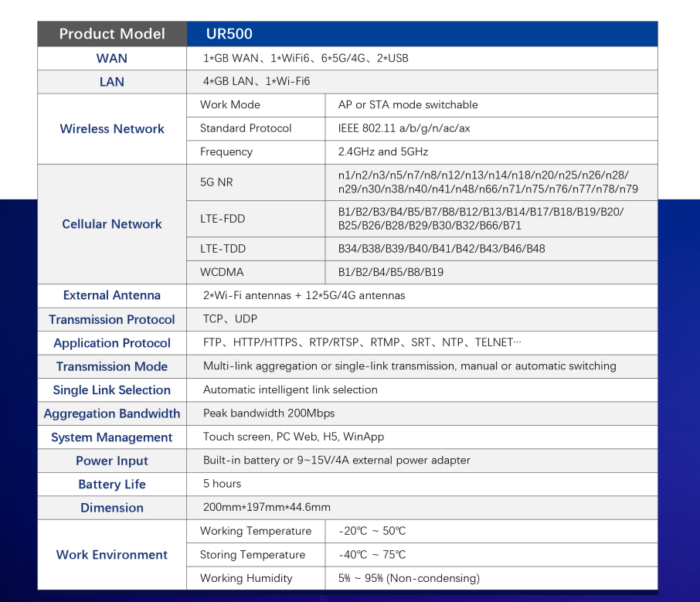Click the LTE-TDD cell
The height and width of the screenshot is (602, 700).
click(257, 249)
